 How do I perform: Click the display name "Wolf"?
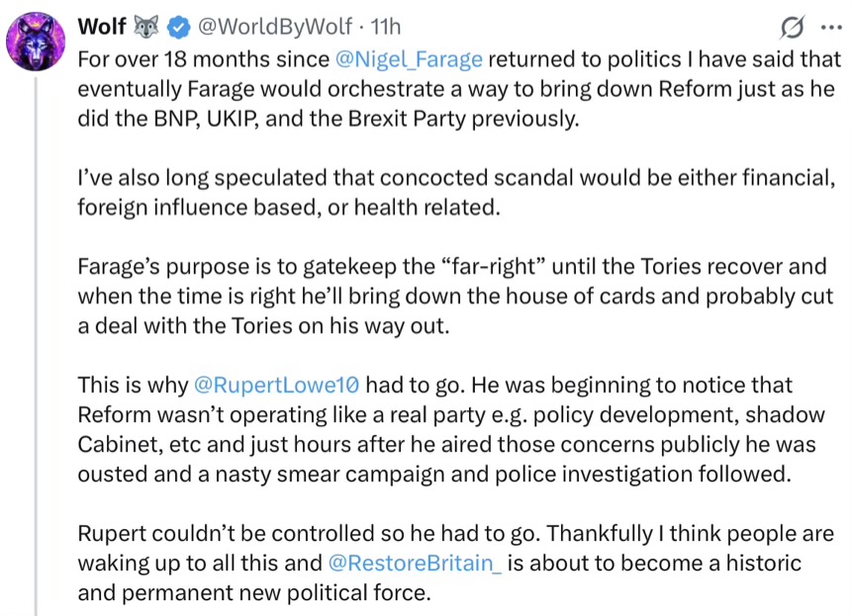point(100,27)
